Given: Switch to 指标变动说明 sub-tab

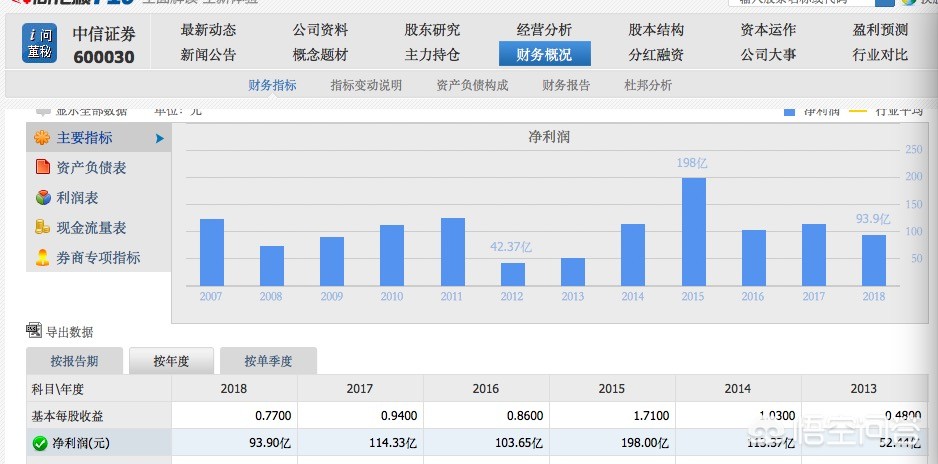Looking at the screenshot, I should pyautogui.click(x=366, y=85).
